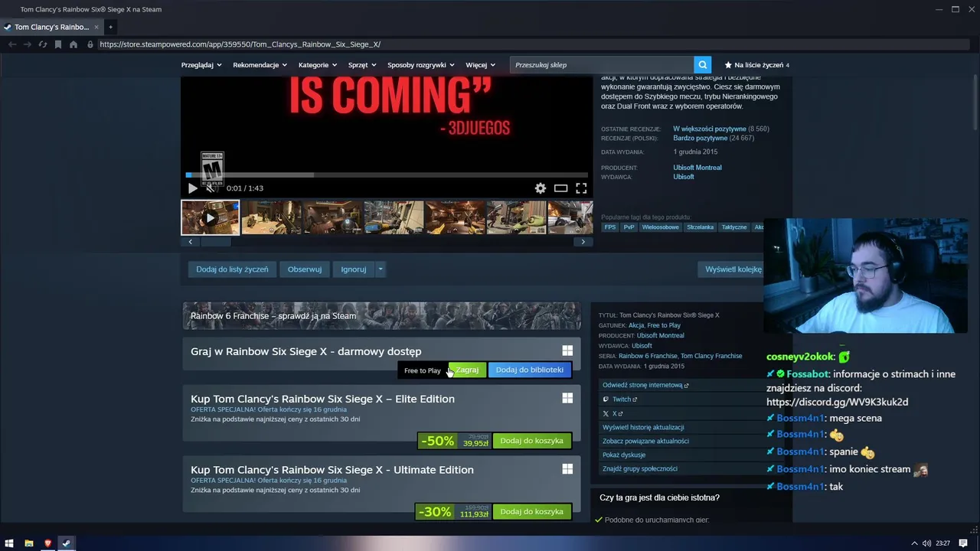Seek along the video progress bar
This screenshot has width=980, height=551.
point(387,175)
